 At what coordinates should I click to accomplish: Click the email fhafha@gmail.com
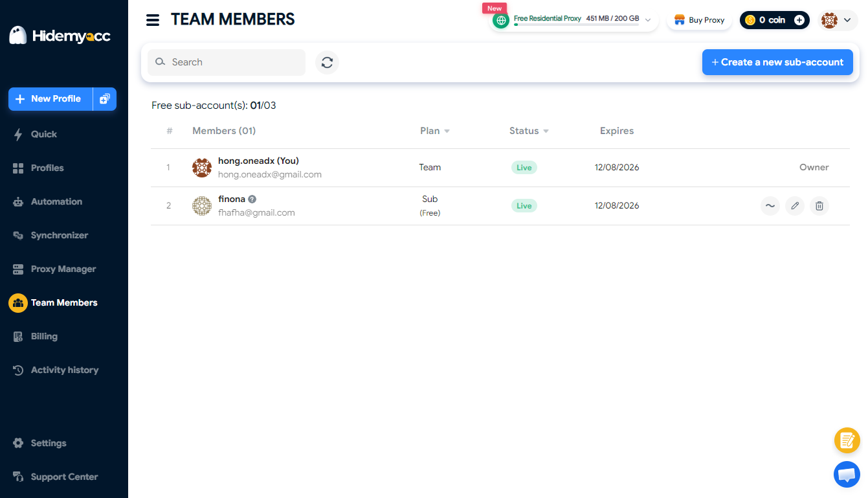[x=256, y=212]
